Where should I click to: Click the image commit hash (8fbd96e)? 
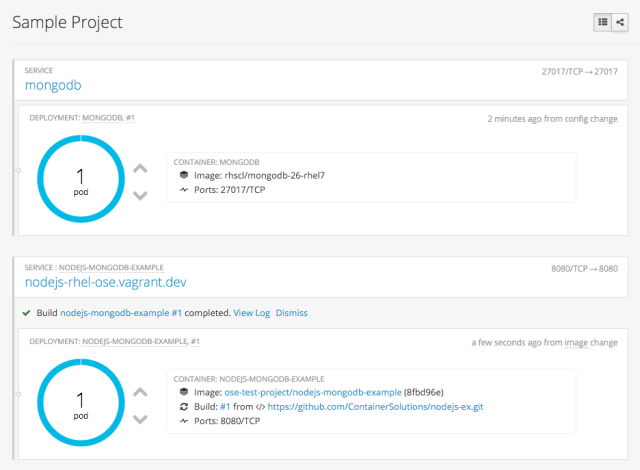pos(424,392)
